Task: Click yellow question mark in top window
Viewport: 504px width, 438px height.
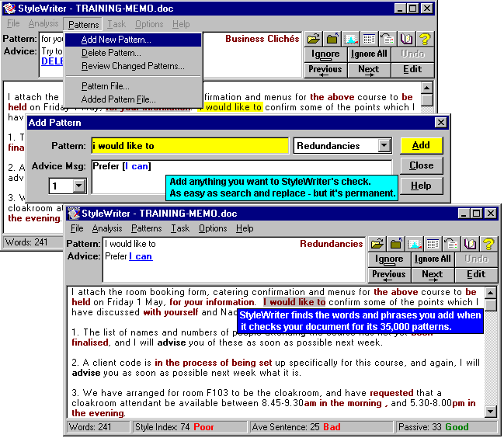Action: [425, 39]
